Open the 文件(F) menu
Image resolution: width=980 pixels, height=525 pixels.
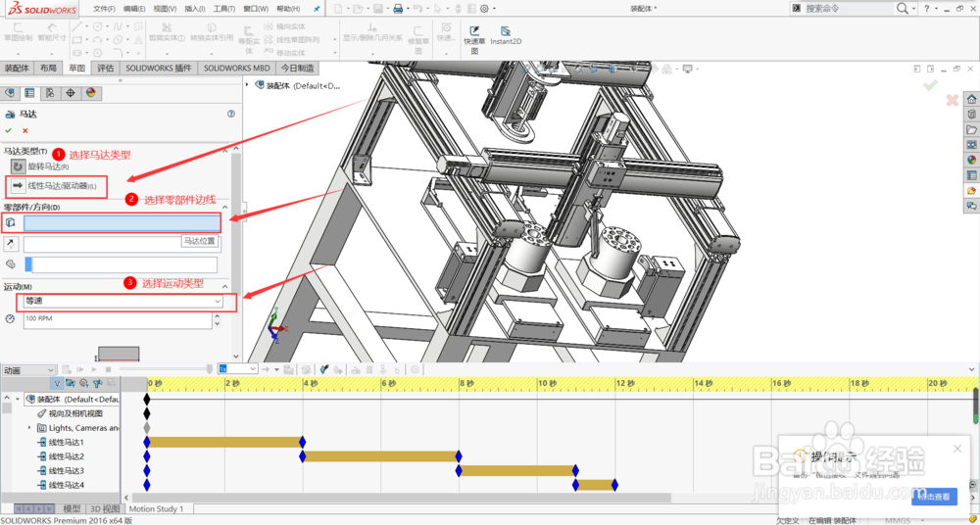(x=105, y=9)
